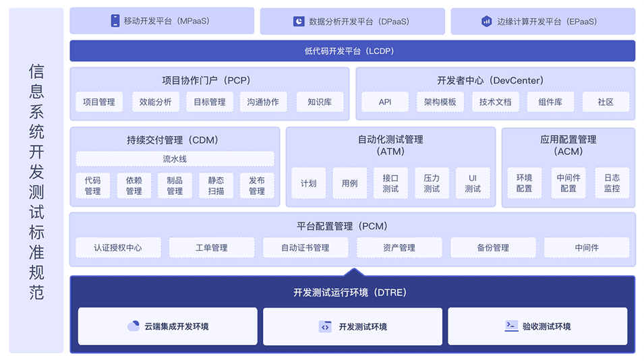Select 依赖管理 box

coord(134,185)
